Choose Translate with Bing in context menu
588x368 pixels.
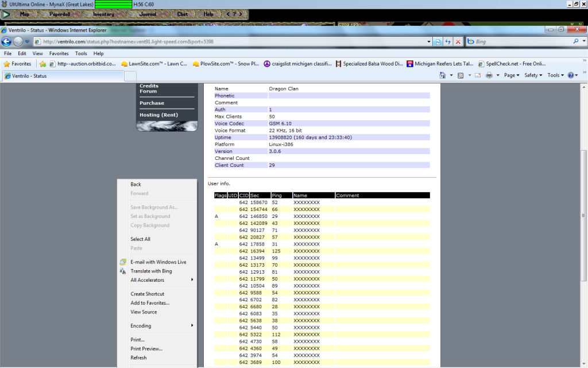pos(157,271)
